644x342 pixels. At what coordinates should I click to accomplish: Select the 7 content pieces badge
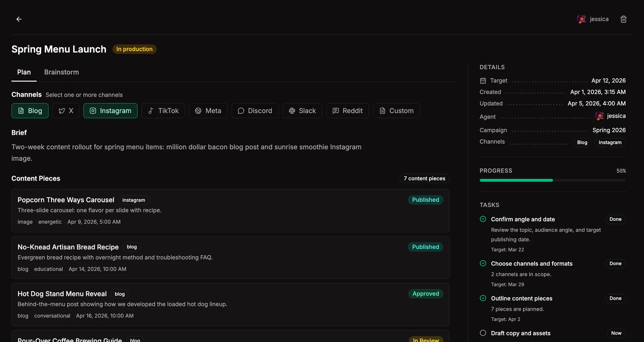coord(424,178)
